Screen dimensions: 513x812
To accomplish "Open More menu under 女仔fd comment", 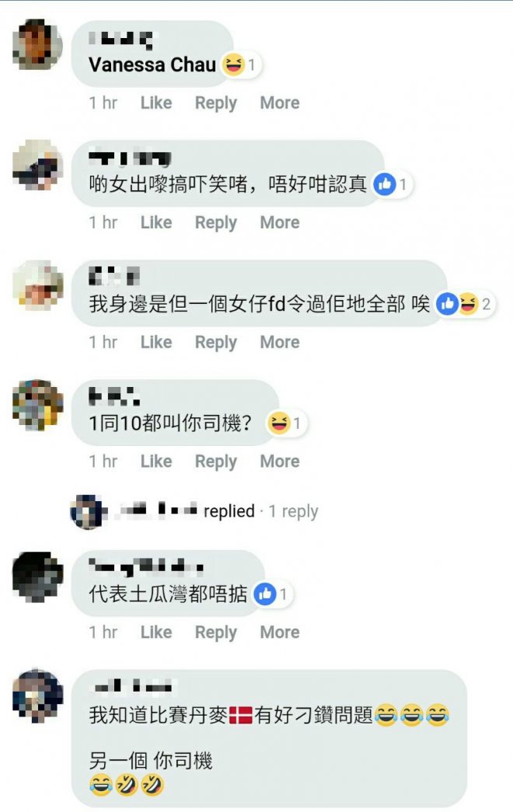I will 280,342.
